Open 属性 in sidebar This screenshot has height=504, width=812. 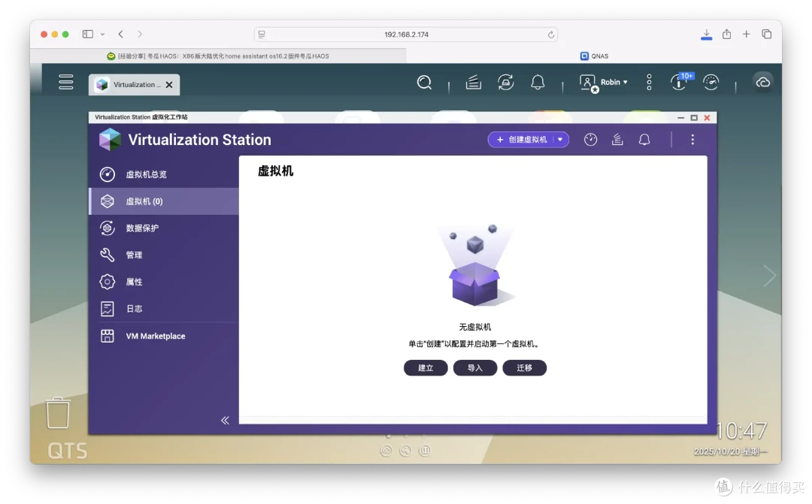pos(164,282)
